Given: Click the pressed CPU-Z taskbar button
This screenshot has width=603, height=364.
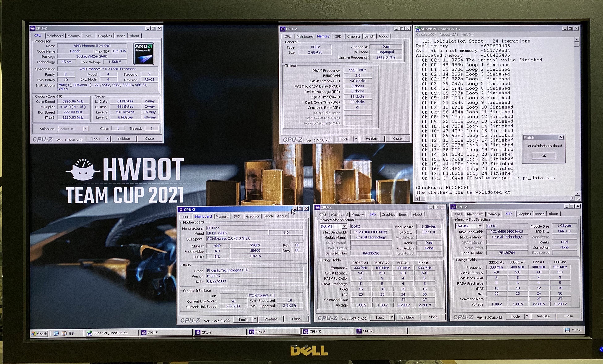Looking at the screenshot, I should point(327,332).
